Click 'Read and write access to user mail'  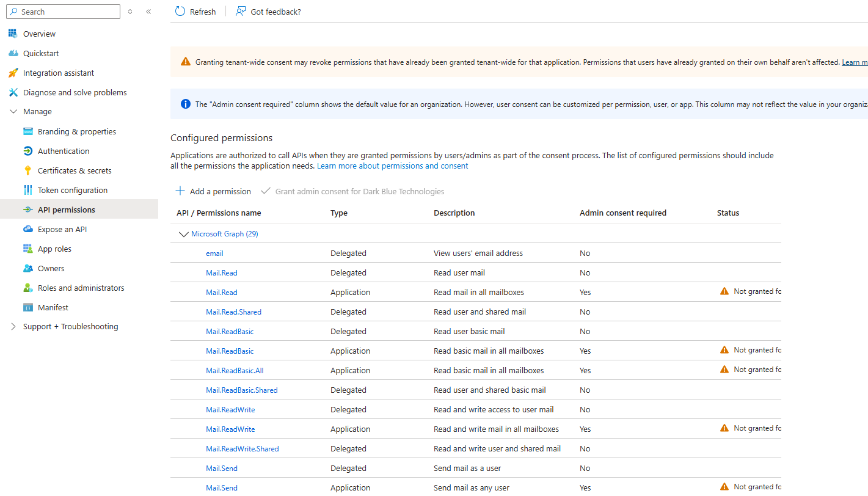click(494, 409)
